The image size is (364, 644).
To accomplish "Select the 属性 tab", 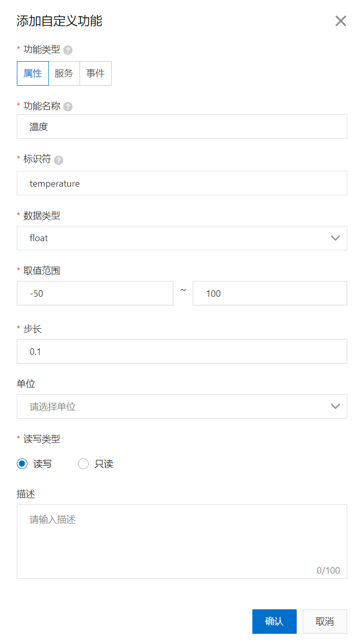I will click(x=33, y=73).
